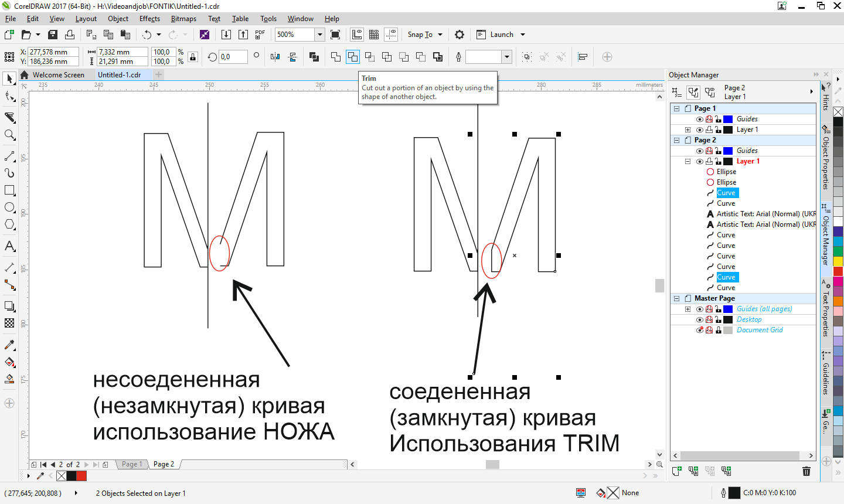Open the Bitmaps menu

point(183,19)
